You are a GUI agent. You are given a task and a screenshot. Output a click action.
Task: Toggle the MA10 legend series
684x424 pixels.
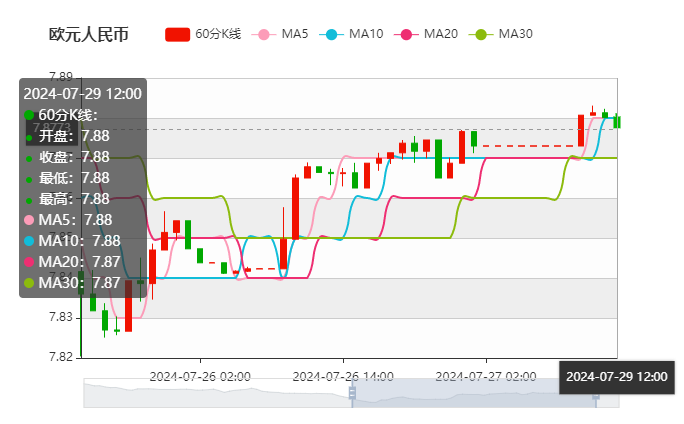click(351, 34)
